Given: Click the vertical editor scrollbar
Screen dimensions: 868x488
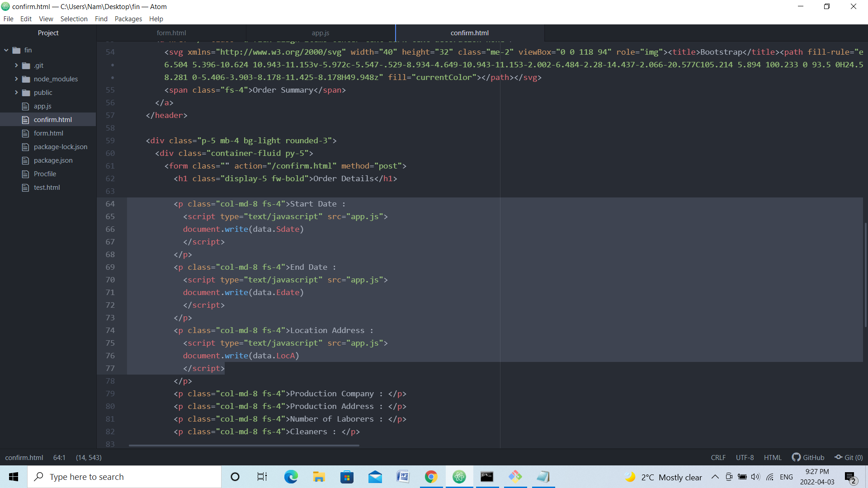Looking at the screenshot, I should point(865,275).
